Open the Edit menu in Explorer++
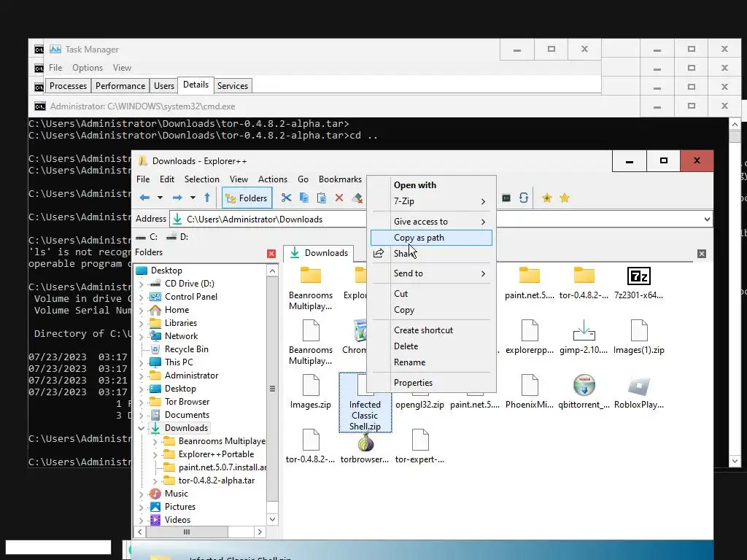 point(167,179)
